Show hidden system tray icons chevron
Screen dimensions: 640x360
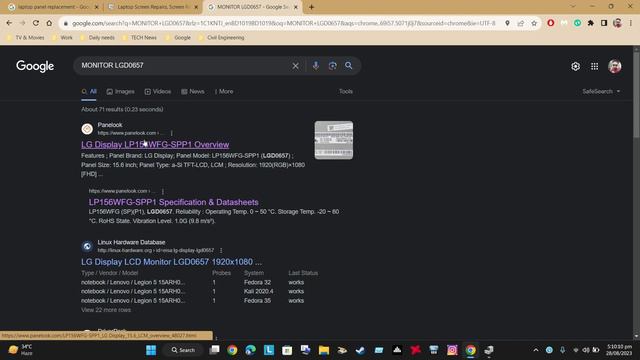pyautogui.click(x=536, y=350)
